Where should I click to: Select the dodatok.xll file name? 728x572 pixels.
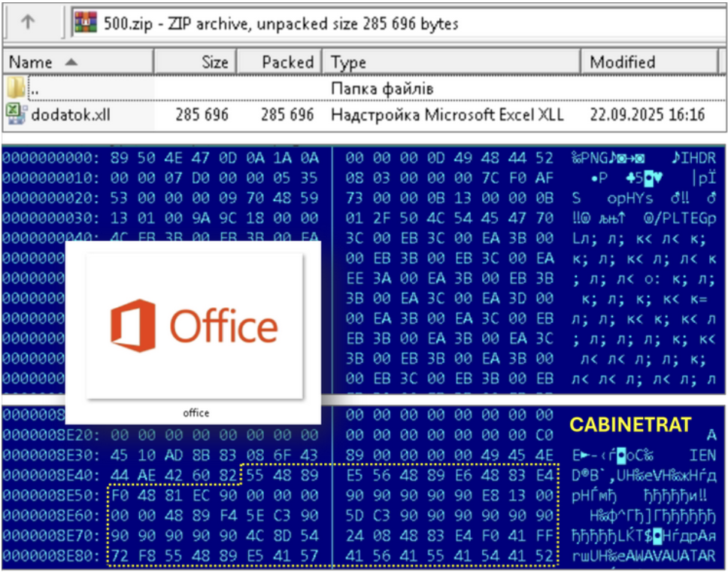point(62,115)
